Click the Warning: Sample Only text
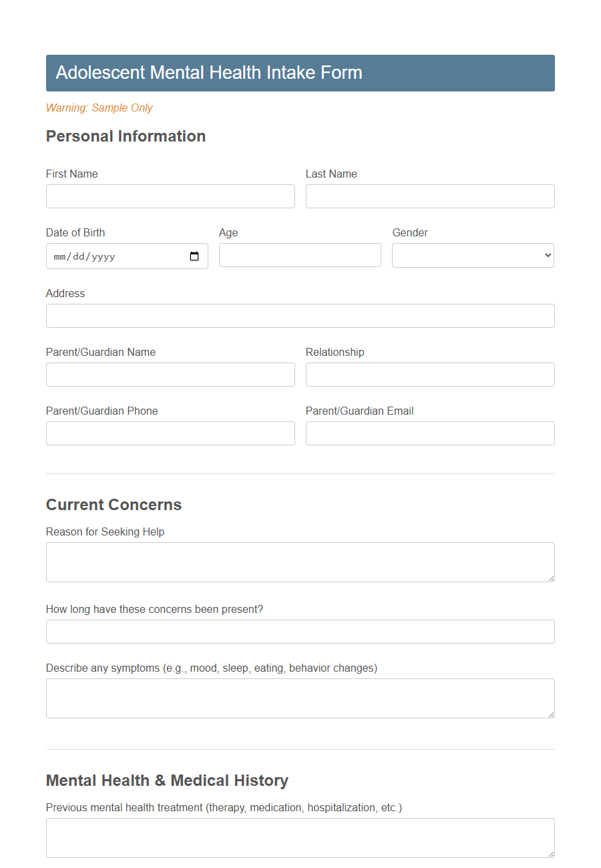This screenshot has height=868, width=601. [99, 107]
